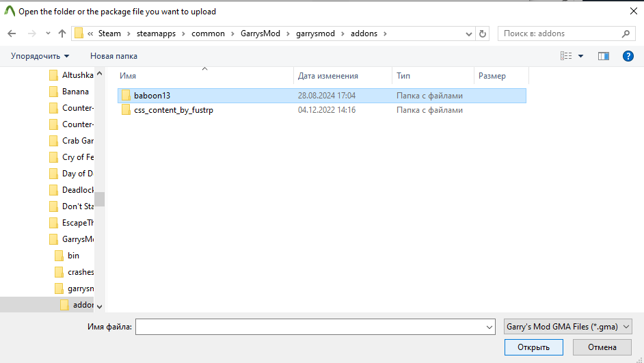Sort by the Тип column
Viewport: 644px width, 363px height.
click(433, 76)
